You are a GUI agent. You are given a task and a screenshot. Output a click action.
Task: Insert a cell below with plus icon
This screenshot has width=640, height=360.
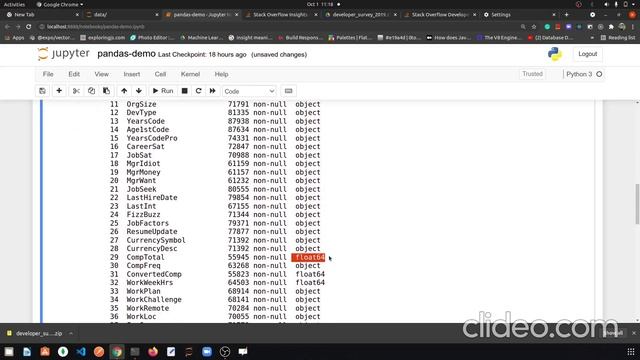pyautogui.click(x=59, y=91)
